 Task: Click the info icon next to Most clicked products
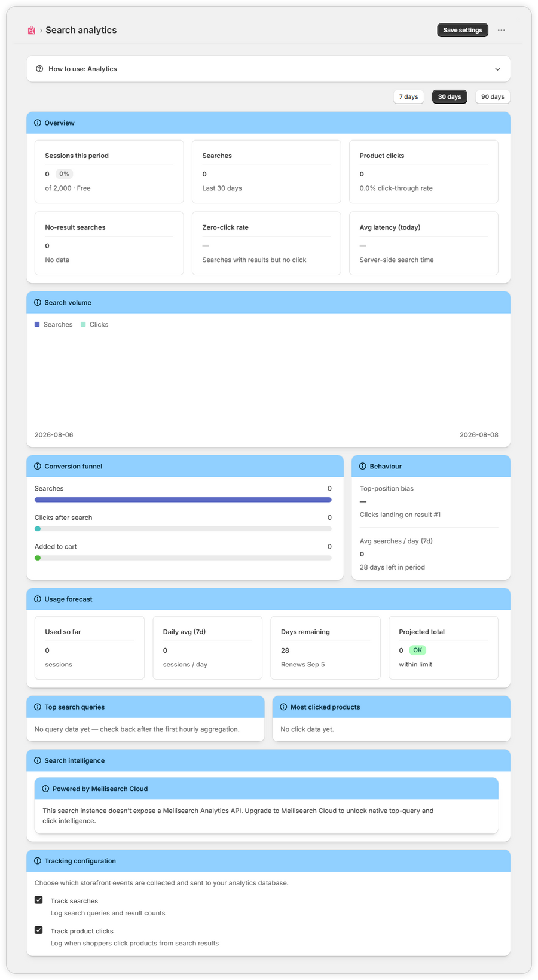[x=283, y=707]
